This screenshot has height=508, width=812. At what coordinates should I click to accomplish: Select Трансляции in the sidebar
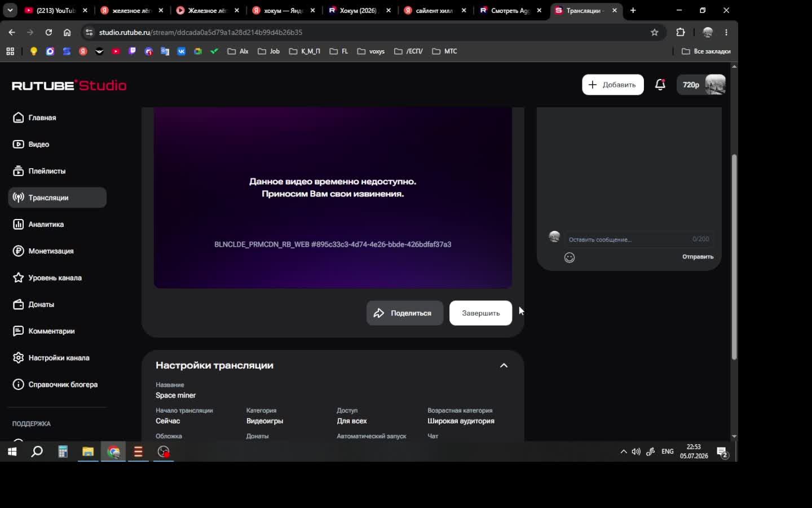[57, 198]
